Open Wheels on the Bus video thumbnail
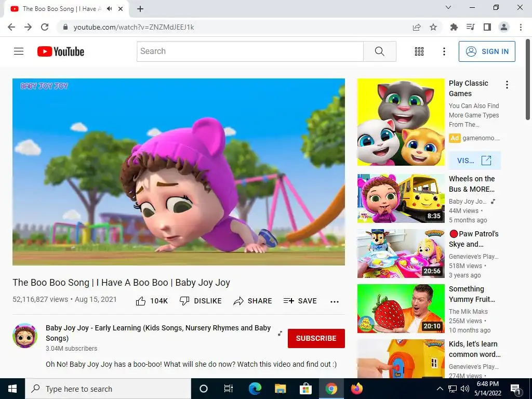The height and width of the screenshot is (399, 532). click(x=401, y=198)
